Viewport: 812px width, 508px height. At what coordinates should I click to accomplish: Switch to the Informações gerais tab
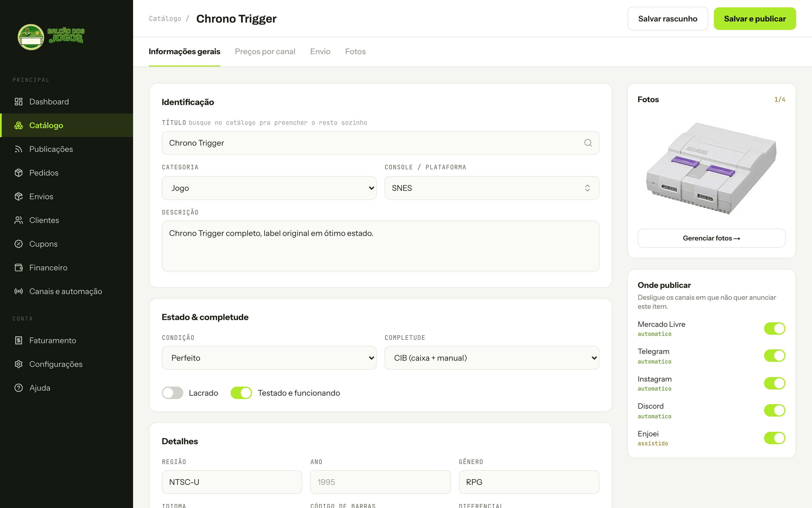185,52
